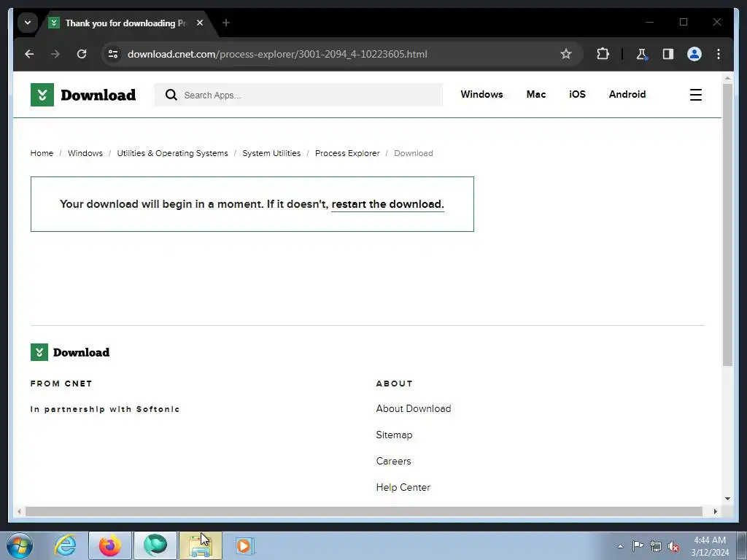Open Sitemap footer link
This screenshot has height=560, width=747.
[394, 435]
